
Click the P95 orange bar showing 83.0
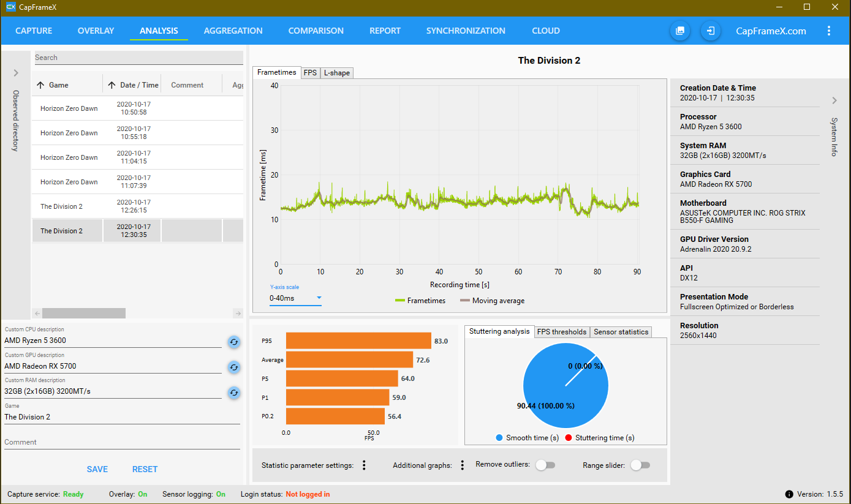358,341
